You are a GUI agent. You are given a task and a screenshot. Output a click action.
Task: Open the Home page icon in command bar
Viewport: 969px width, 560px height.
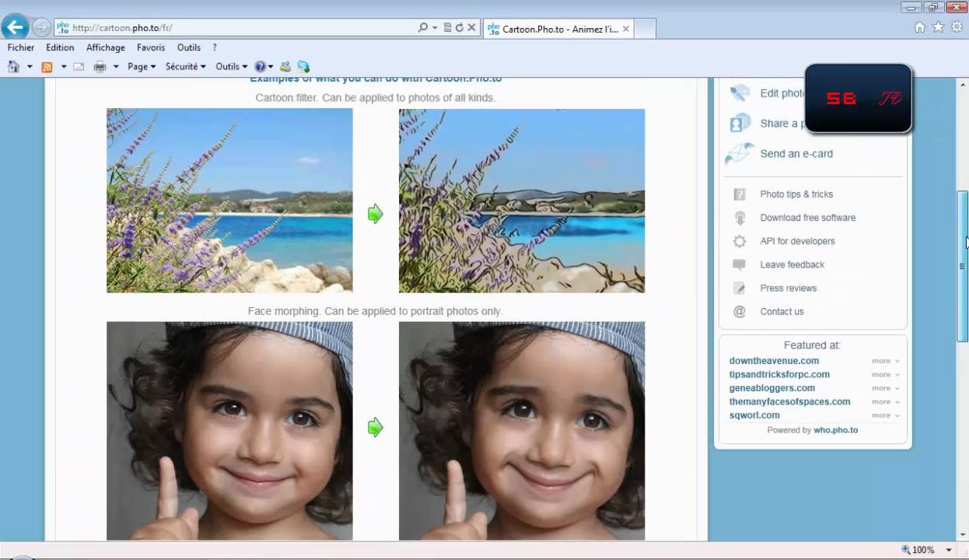pos(13,67)
